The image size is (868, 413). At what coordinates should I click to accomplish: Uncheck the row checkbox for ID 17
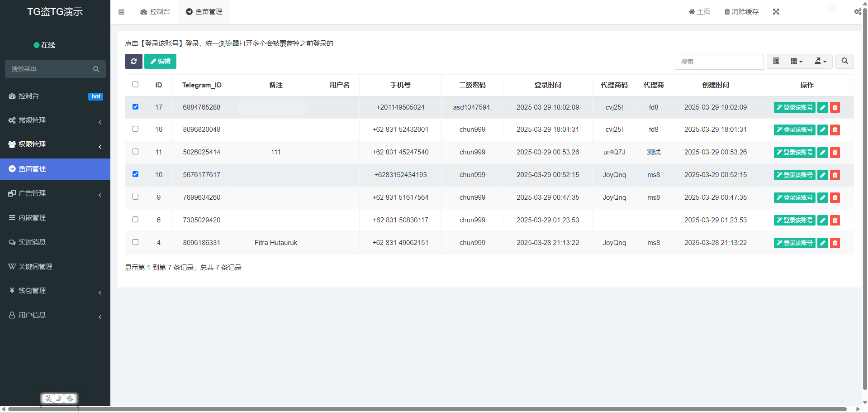pyautogui.click(x=135, y=106)
